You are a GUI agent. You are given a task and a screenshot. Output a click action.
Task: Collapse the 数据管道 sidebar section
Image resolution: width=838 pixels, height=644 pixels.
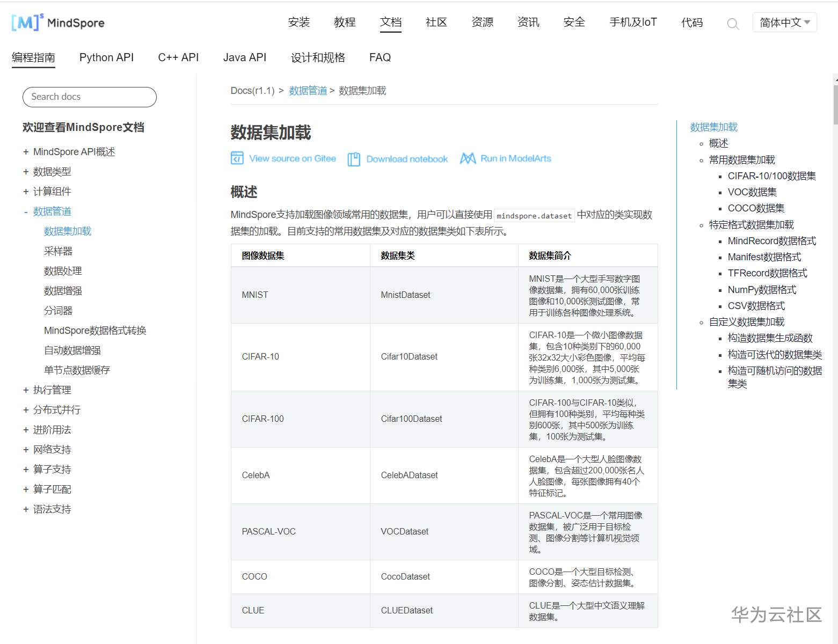[26, 211]
